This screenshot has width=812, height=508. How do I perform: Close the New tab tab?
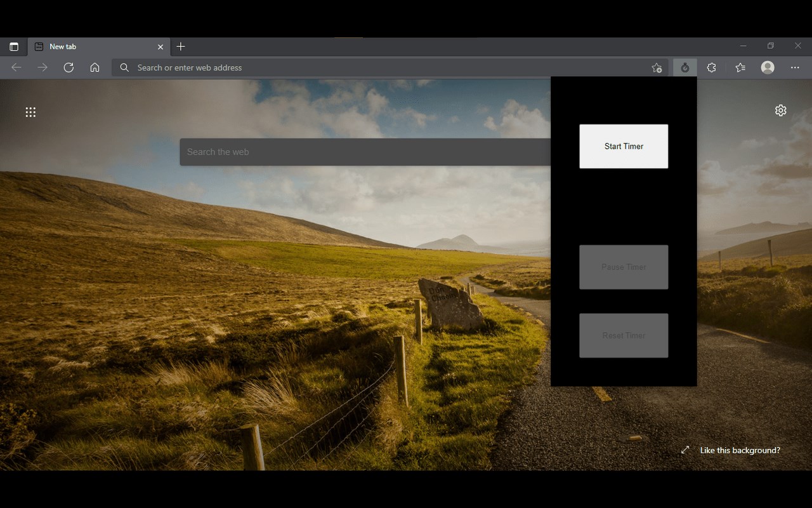click(x=160, y=47)
